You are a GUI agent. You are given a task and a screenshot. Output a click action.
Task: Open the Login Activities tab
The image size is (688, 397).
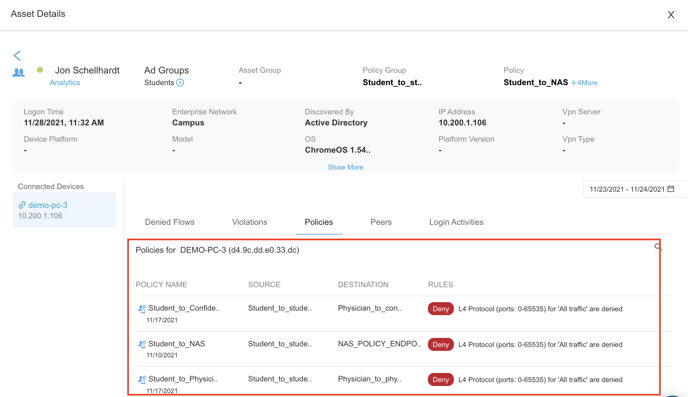[456, 222]
